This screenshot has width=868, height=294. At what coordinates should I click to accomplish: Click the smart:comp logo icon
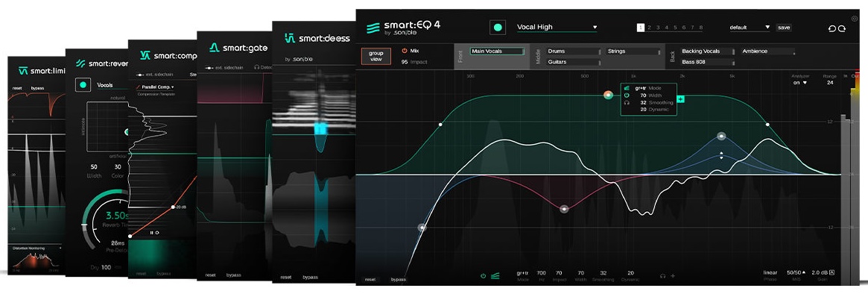(x=145, y=55)
